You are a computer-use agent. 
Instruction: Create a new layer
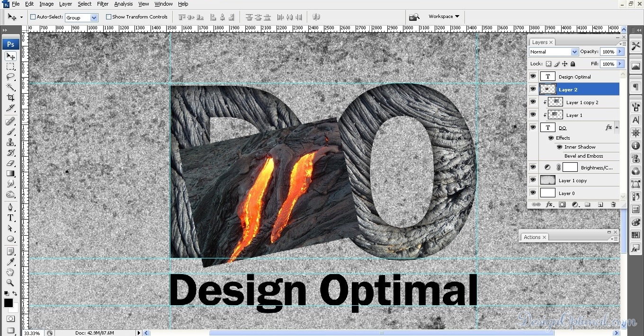(600, 204)
